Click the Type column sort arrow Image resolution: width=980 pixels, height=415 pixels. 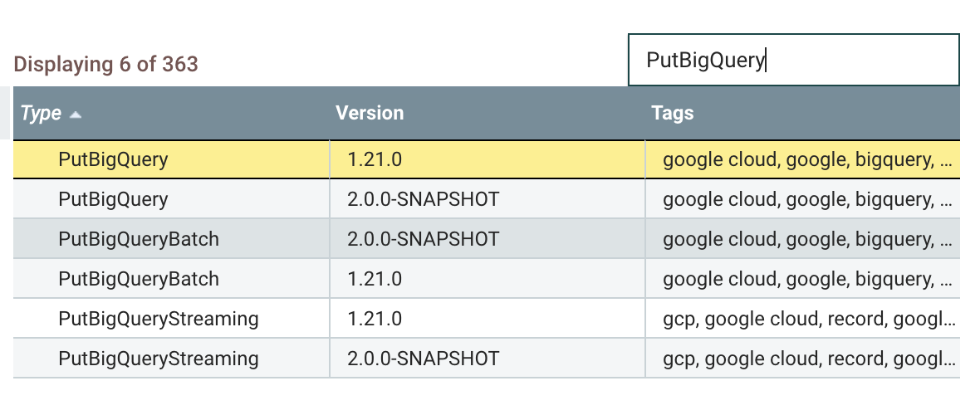point(76,115)
